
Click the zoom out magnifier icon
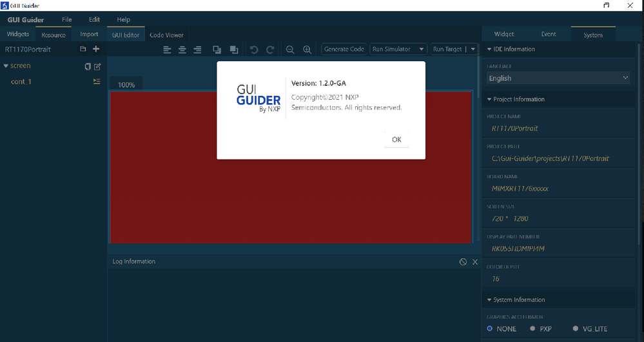pyautogui.click(x=290, y=50)
